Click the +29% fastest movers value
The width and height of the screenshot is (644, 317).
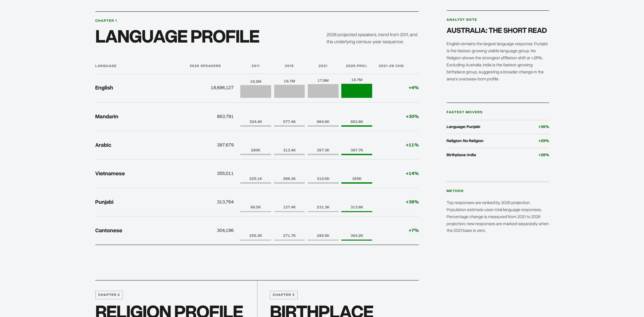(544, 141)
